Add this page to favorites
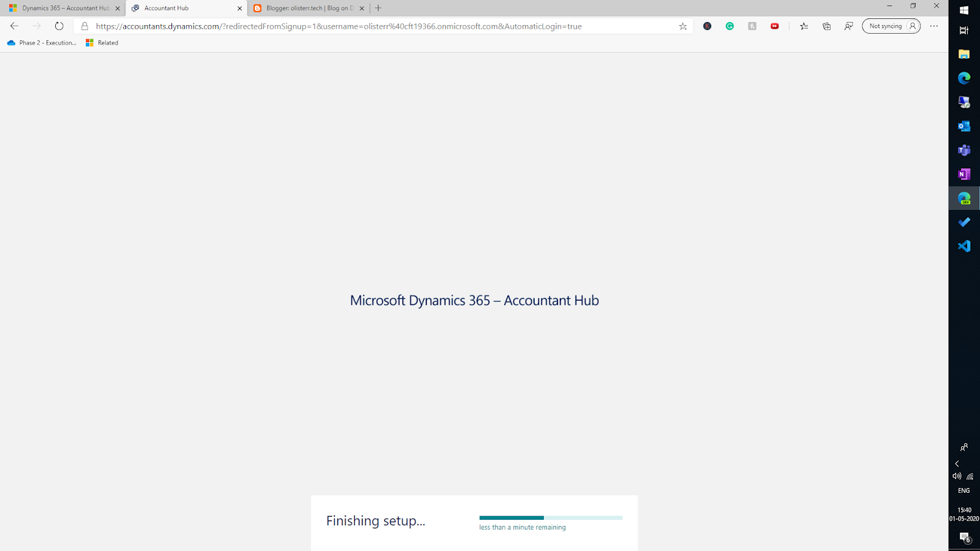The height and width of the screenshot is (551, 980). pyautogui.click(x=683, y=26)
